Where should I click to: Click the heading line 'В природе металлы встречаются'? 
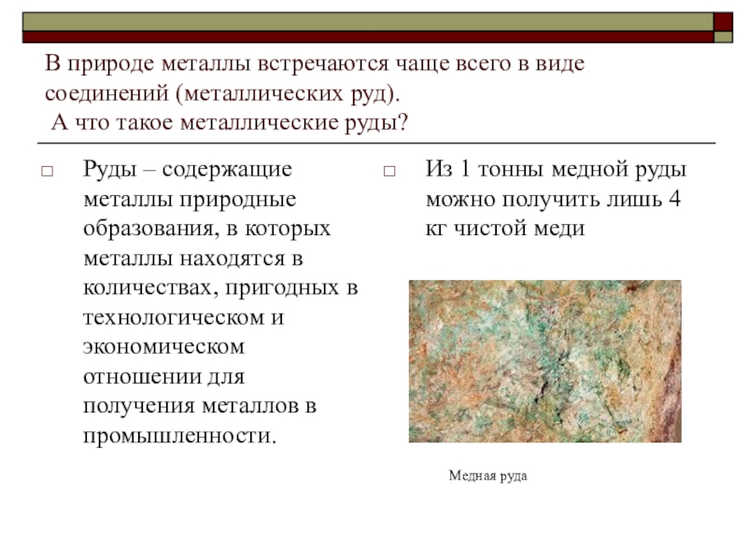[x=315, y=63]
